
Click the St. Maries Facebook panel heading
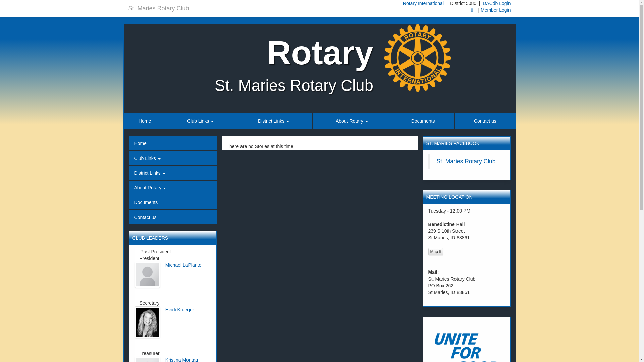466,143
